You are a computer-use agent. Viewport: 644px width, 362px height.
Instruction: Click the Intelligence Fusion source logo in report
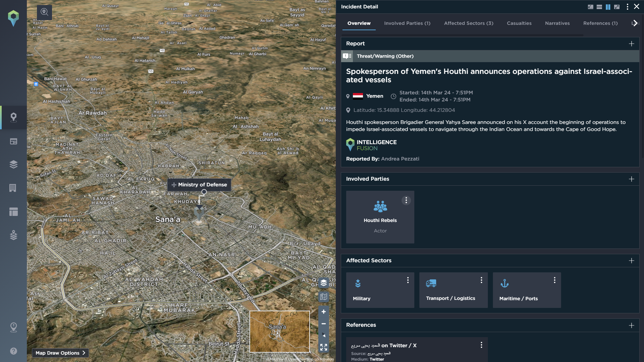click(x=371, y=145)
